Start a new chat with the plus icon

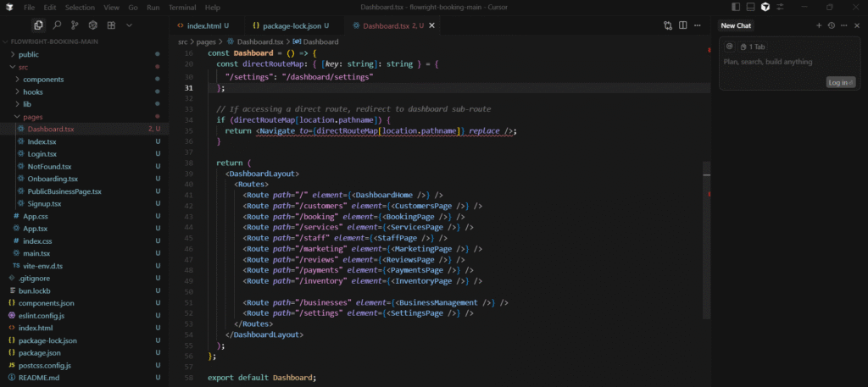click(819, 25)
